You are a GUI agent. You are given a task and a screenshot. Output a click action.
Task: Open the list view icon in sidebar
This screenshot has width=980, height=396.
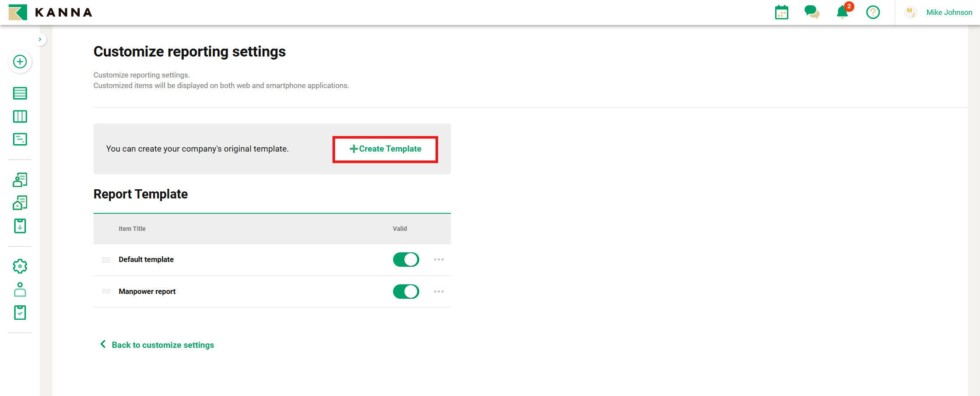point(20,93)
